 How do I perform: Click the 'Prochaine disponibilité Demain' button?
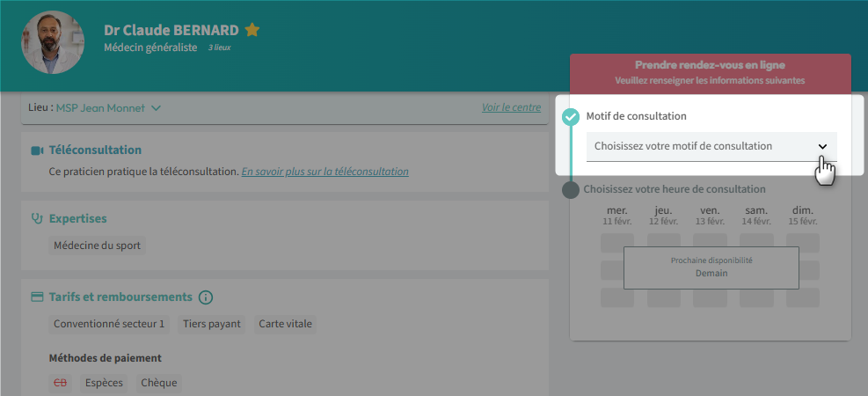tap(711, 268)
